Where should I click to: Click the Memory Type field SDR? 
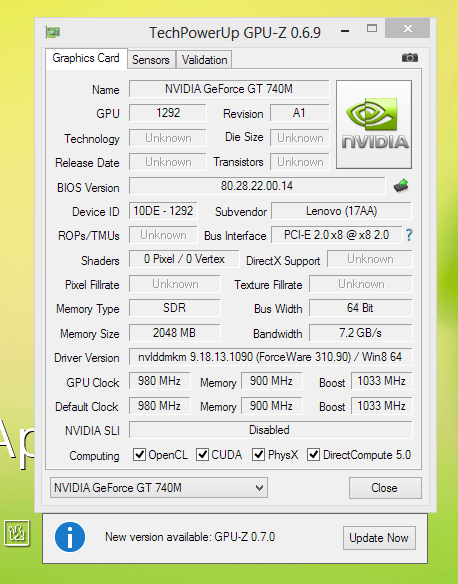tap(175, 308)
